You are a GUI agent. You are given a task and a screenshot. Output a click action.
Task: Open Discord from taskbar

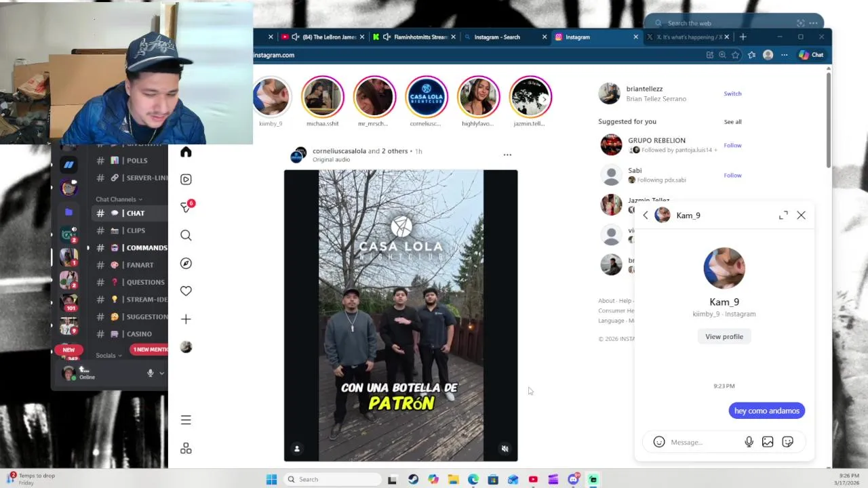tap(574, 479)
